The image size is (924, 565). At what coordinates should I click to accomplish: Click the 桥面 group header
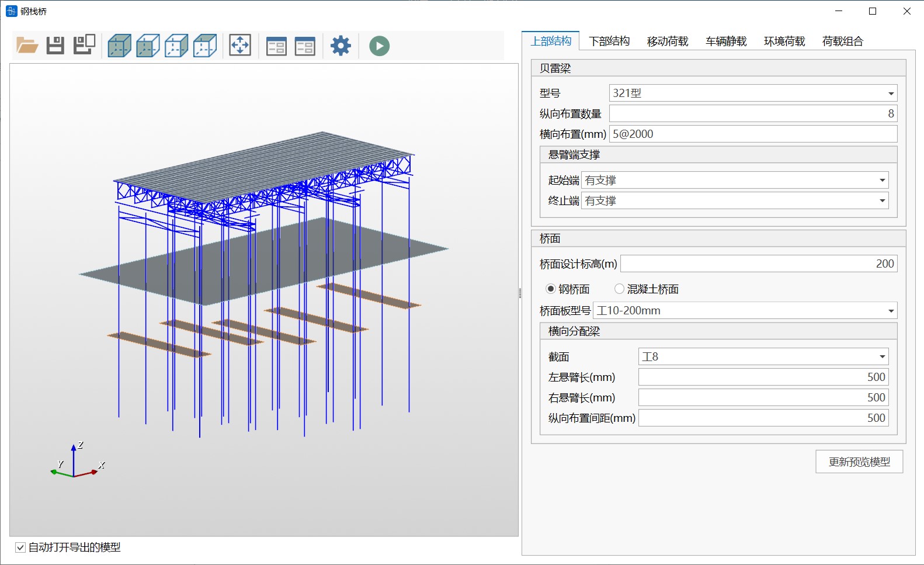coord(718,238)
